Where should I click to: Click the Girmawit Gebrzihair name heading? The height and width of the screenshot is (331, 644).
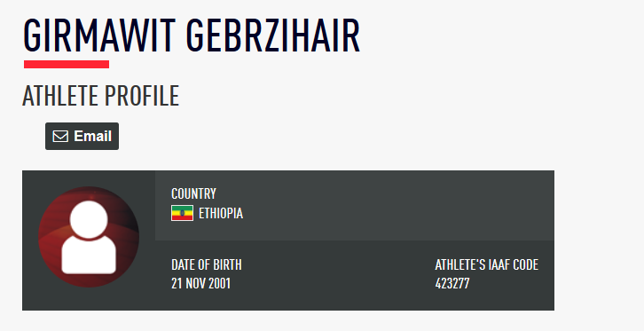(x=192, y=35)
